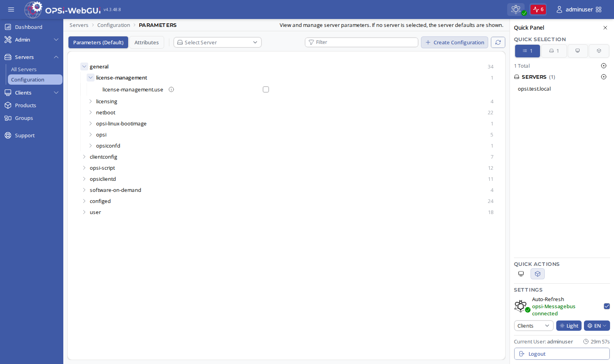Toggle the Light theme button
Viewport: 614px width, 364px height.
tap(569, 326)
